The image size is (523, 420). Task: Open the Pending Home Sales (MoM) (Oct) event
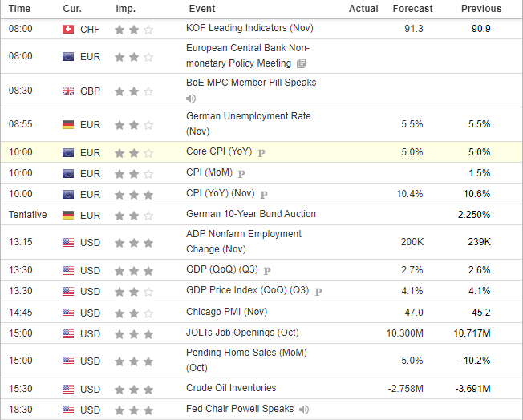pyautogui.click(x=246, y=360)
